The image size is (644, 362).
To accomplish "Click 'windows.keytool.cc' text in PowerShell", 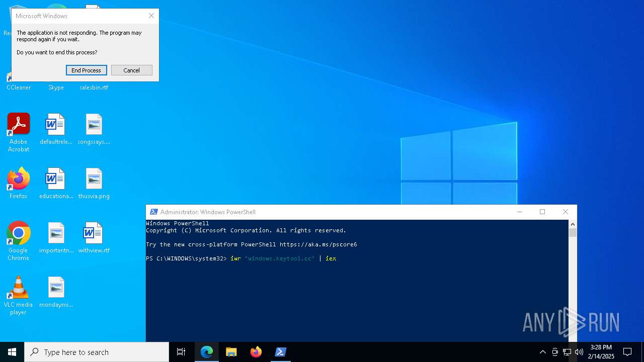I will [279, 258].
